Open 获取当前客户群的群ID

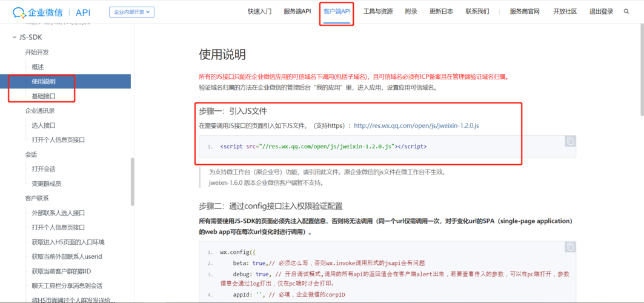pyautogui.click(x=61, y=271)
